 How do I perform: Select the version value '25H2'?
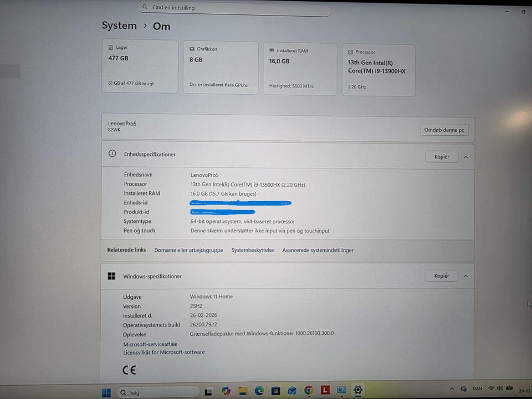[196, 306]
